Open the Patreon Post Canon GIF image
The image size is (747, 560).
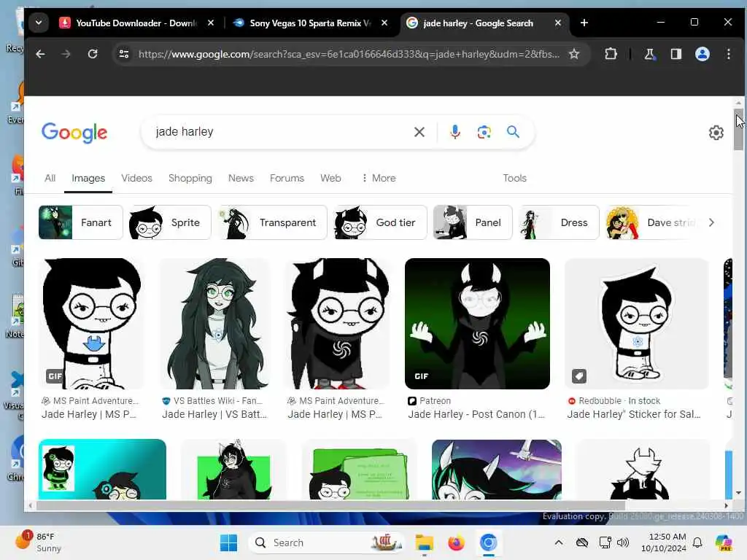pyautogui.click(x=477, y=324)
